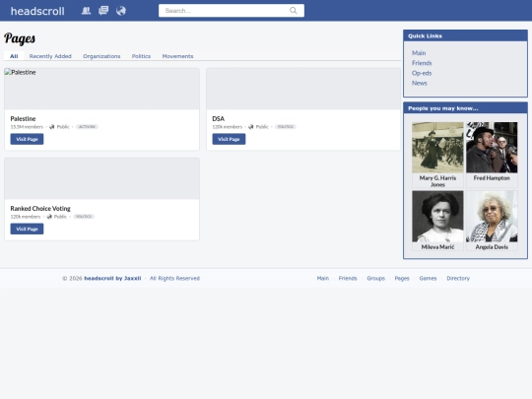Viewport: 532px width, 399px height.
Task: Open Games in footer
Action: click(x=428, y=278)
